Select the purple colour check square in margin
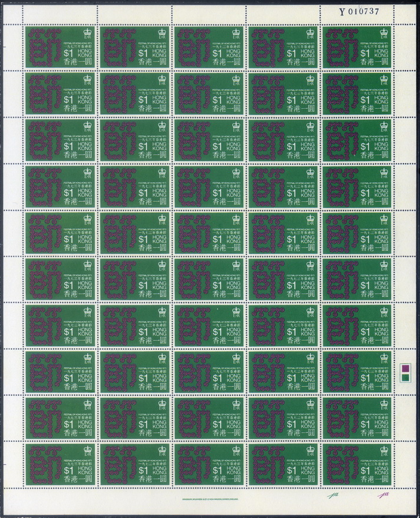The image size is (420, 518). (x=405, y=368)
